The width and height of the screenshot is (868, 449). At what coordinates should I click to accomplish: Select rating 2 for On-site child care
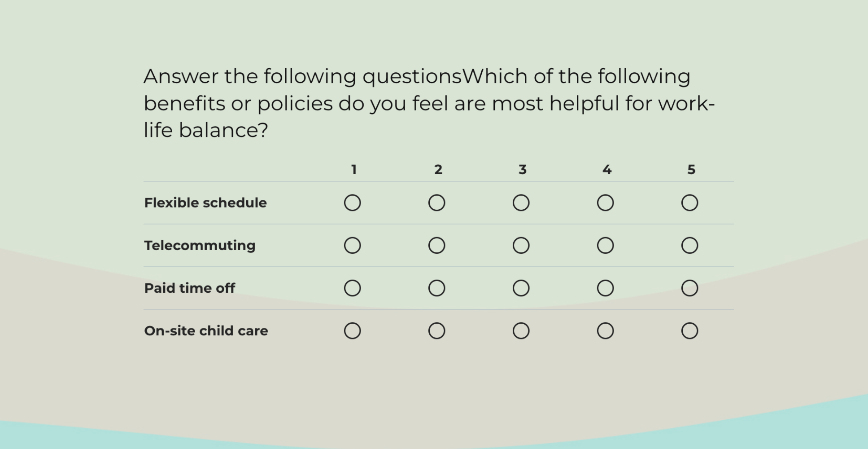click(437, 331)
